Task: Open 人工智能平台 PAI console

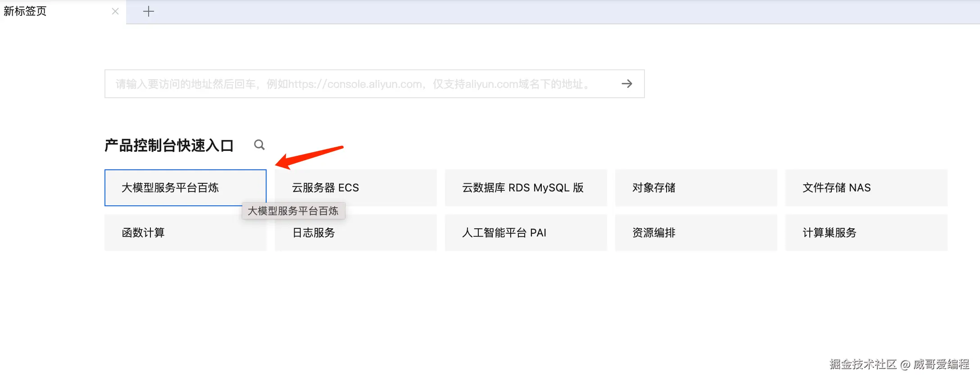Action: pos(526,233)
